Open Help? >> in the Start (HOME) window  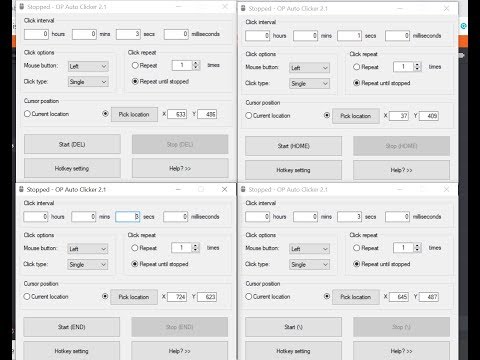tap(401, 170)
